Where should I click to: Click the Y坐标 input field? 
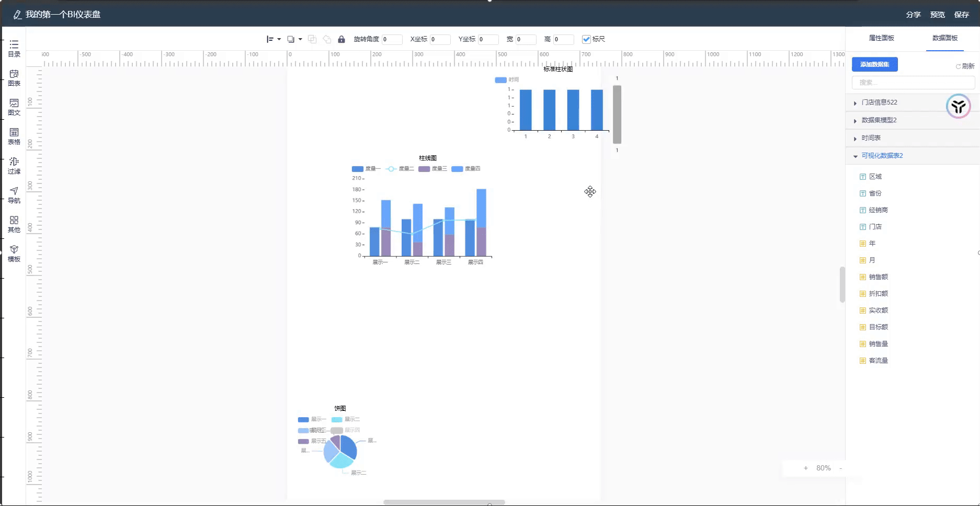[x=488, y=39]
